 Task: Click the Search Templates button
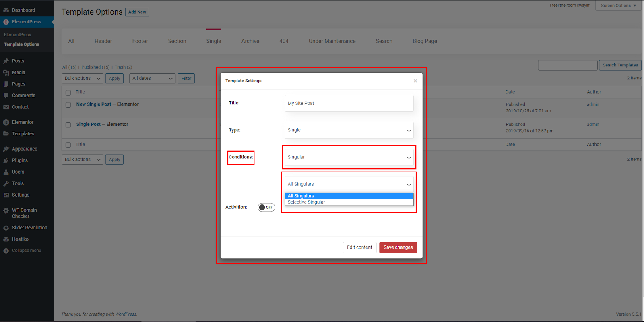pos(620,65)
